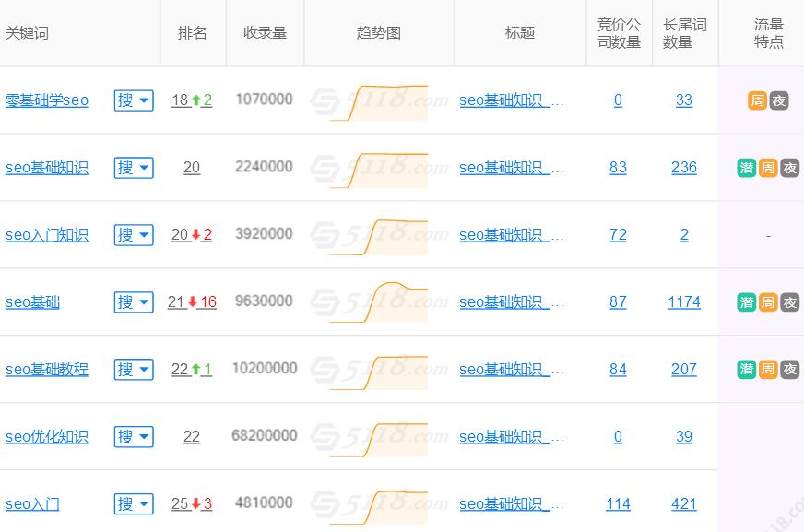The image size is (804, 532).
Task: Open title link in seo入门知识 row
Action: pyautogui.click(x=511, y=235)
